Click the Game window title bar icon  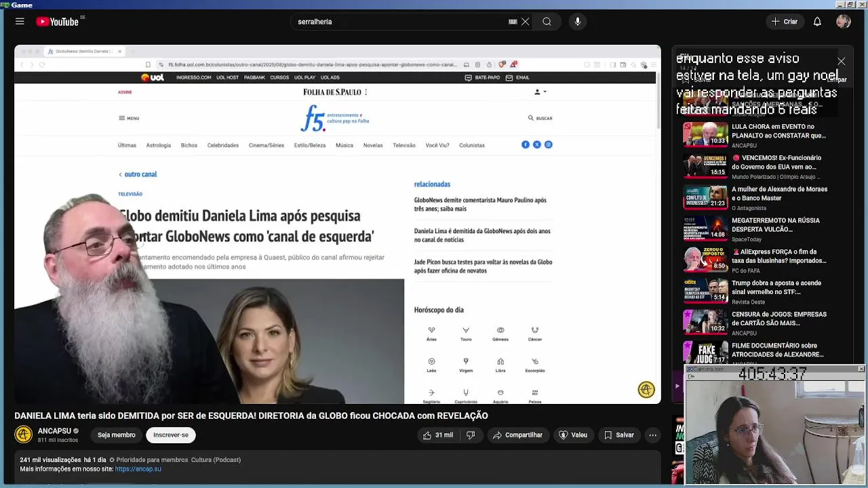5,4
